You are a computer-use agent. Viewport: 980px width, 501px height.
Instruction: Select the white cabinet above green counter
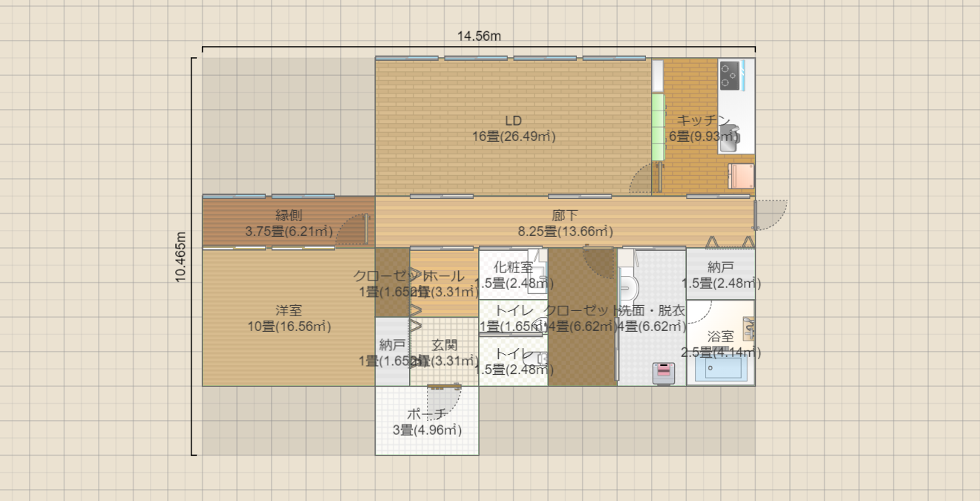[657, 76]
